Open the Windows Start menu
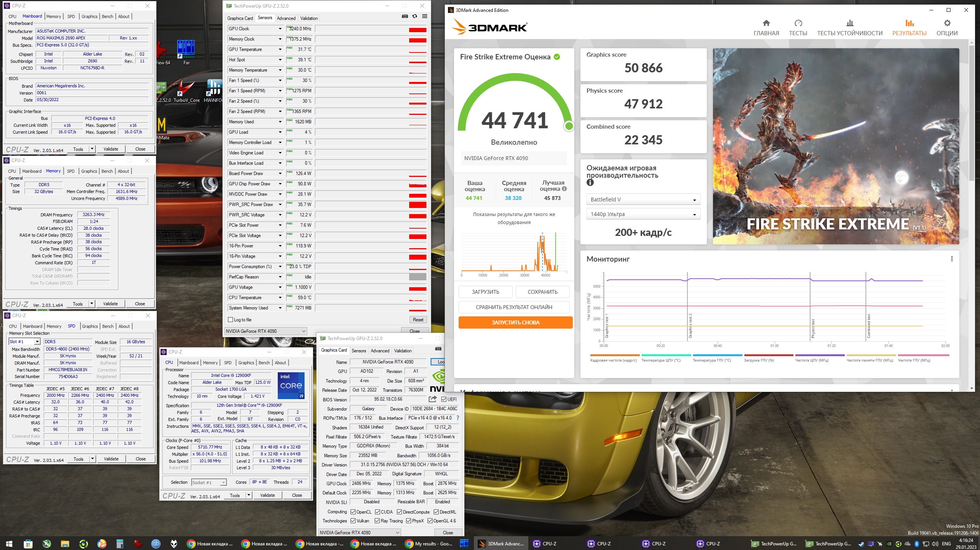The height and width of the screenshot is (550, 980). pyautogui.click(x=9, y=543)
